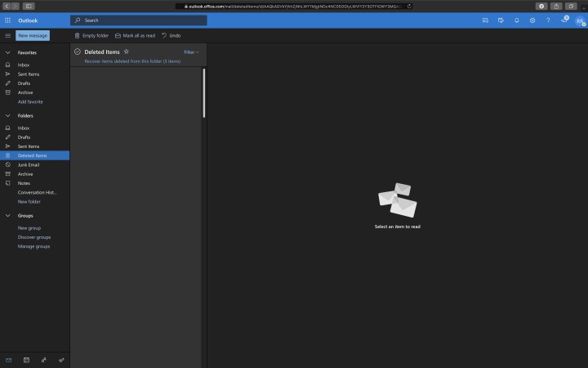Open the app launcher waffle icon
This screenshot has width=588, height=368.
7,20
